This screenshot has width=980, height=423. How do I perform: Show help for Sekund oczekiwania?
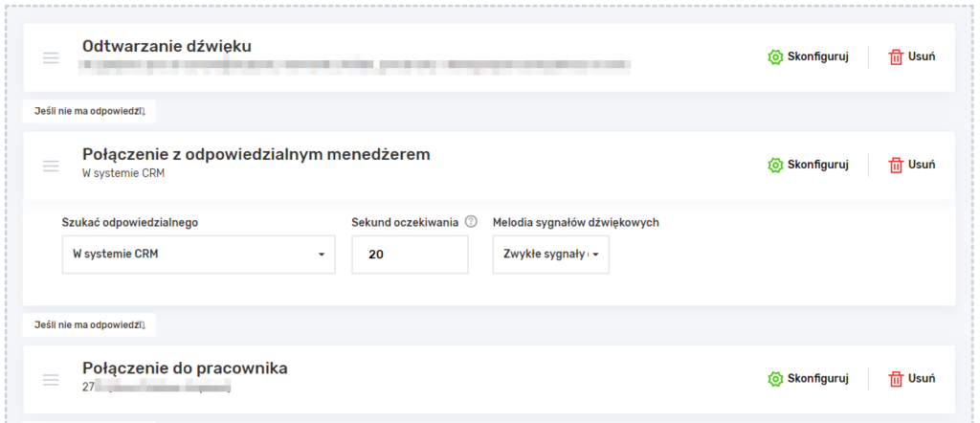coord(470,222)
